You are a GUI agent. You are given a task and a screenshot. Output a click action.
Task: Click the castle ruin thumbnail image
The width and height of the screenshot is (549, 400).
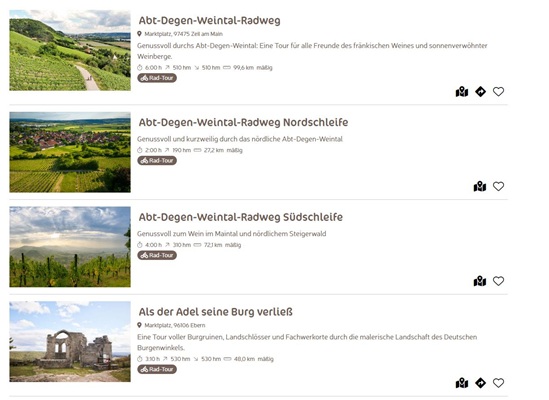point(70,342)
